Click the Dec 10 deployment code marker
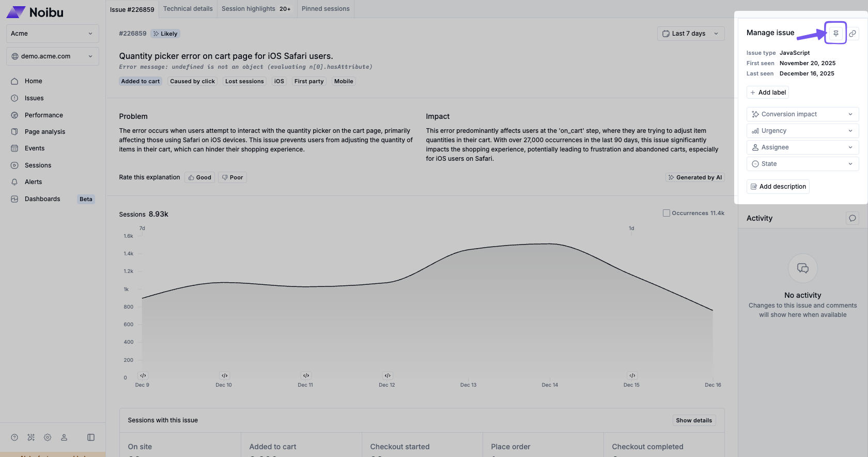The width and height of the screenshot is (868, 457). click(224, 376)
